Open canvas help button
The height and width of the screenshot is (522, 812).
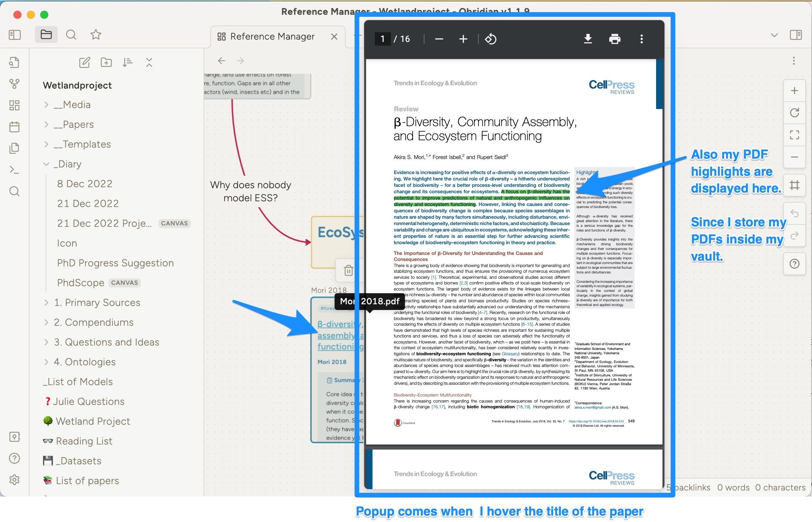click(x=794, y=264)
